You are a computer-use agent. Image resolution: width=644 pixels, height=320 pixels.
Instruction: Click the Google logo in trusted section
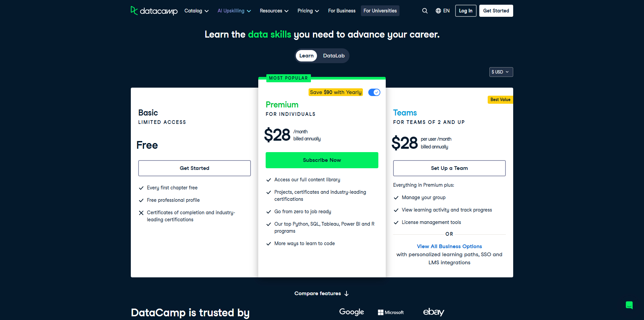pyautogui.click(x=351, y=312)
